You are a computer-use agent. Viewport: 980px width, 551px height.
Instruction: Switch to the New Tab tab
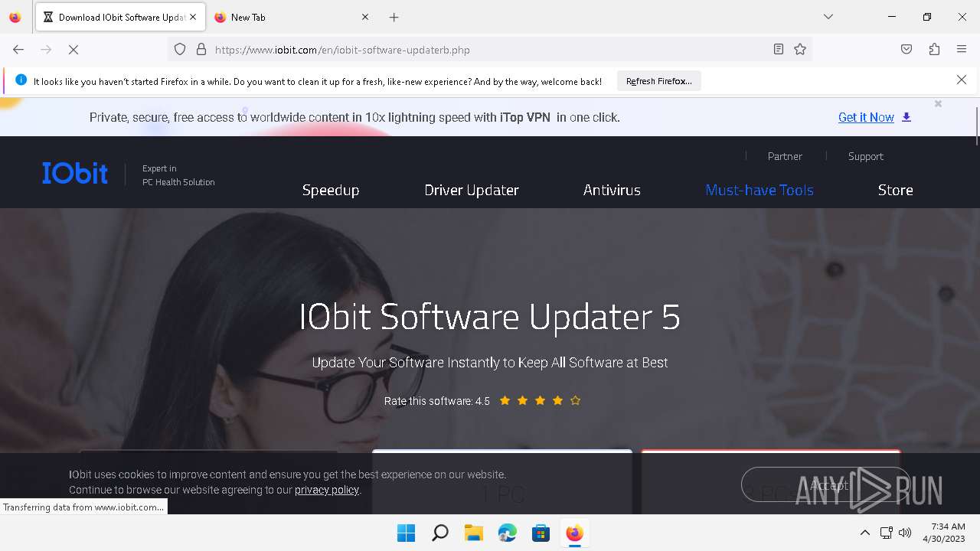tap(292, 17)
